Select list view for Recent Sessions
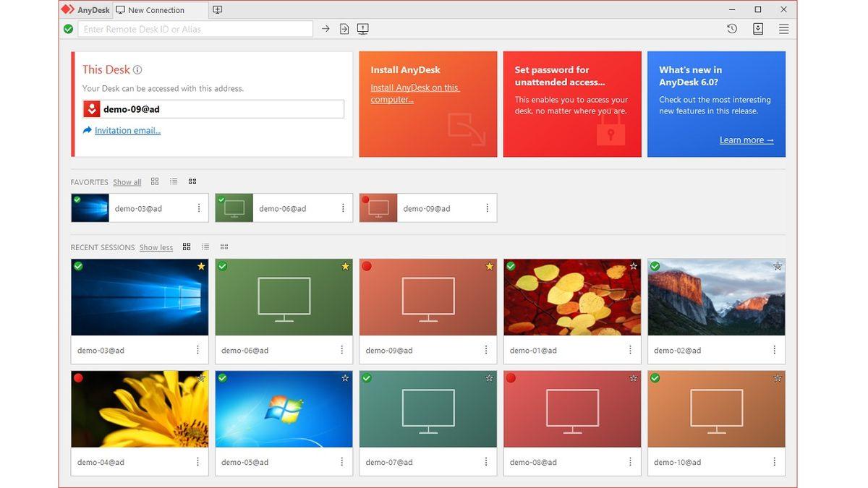Image resolution: width=868 pixels, height=488 pixels. click(205, 247)
